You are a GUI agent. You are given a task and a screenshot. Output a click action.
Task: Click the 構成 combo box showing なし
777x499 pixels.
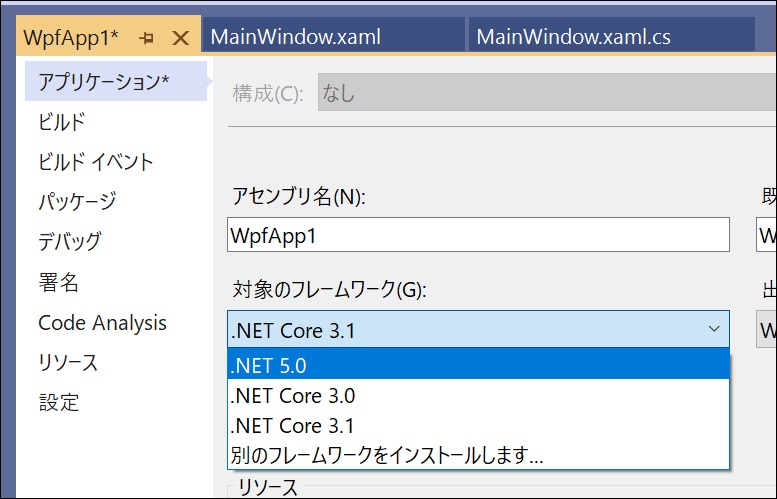[547, 92]
